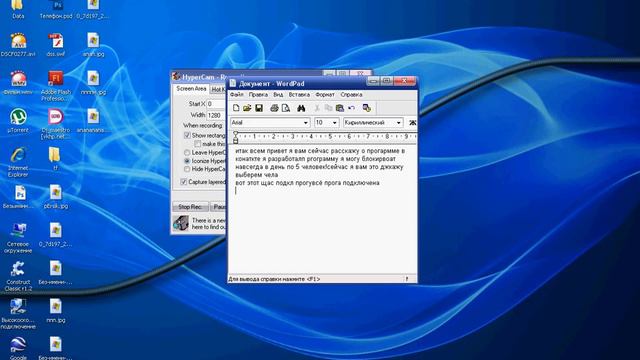Click the HyperCam camera icon beside the notice
Screen dimensions: 640x360
coord(180,223)
